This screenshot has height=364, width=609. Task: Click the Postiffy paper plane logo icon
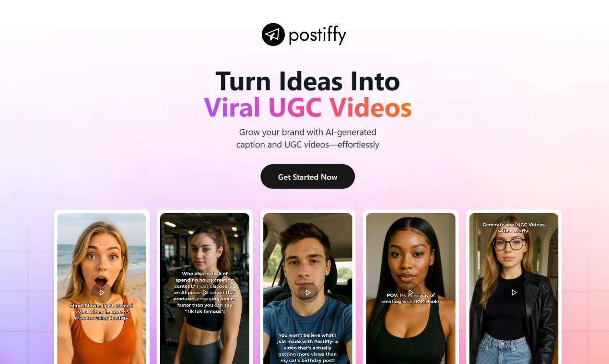tap(273, 34)
